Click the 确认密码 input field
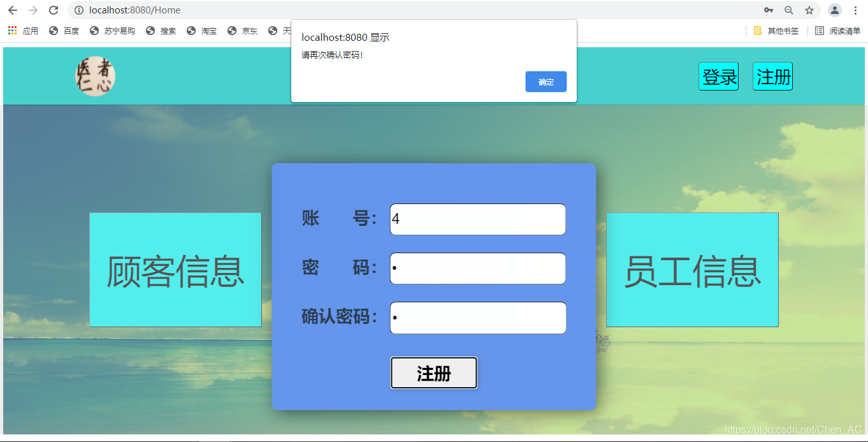This screenshot has height=442, width=868. [x=477, y=318]
